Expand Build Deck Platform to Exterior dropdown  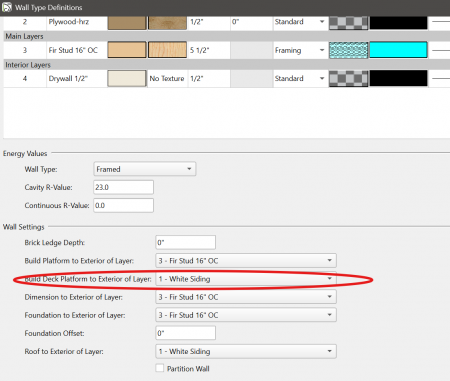(246, 279)
